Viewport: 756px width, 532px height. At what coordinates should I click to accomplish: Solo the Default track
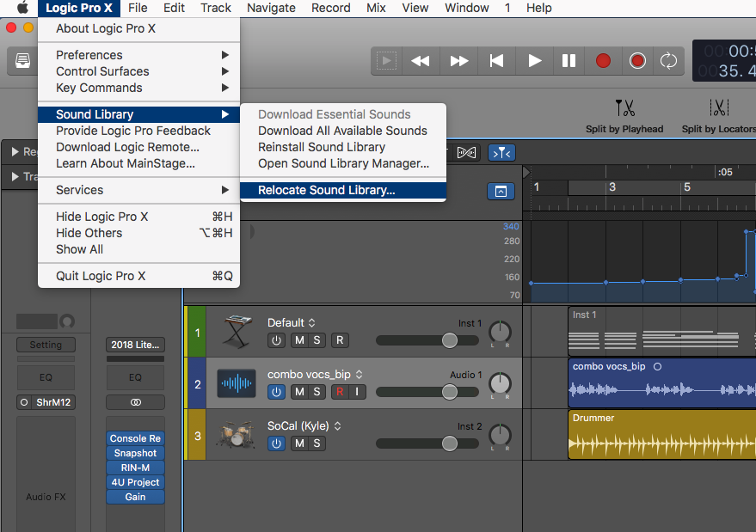point(317,340)
